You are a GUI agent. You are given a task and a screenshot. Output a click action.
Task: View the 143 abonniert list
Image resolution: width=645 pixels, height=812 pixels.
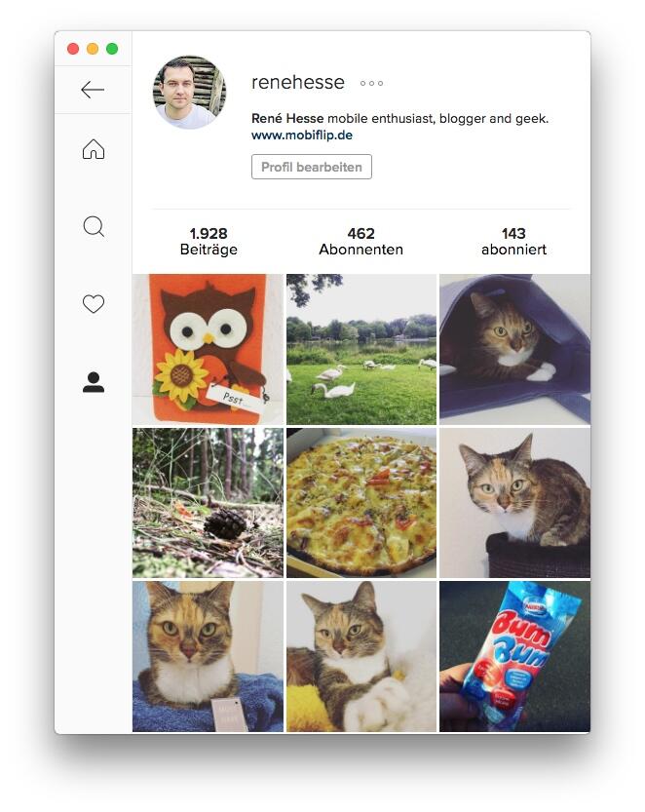(513, 242)
